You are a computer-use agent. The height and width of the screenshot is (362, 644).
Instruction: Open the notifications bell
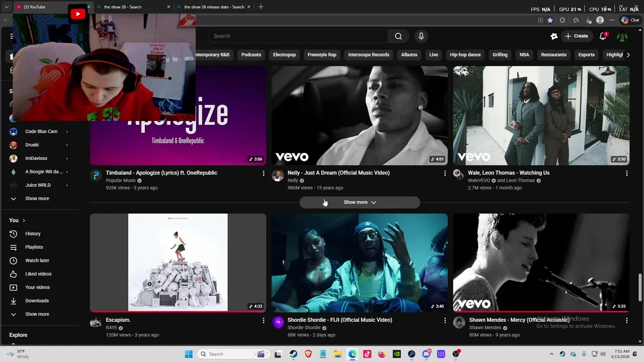(603, 36)
